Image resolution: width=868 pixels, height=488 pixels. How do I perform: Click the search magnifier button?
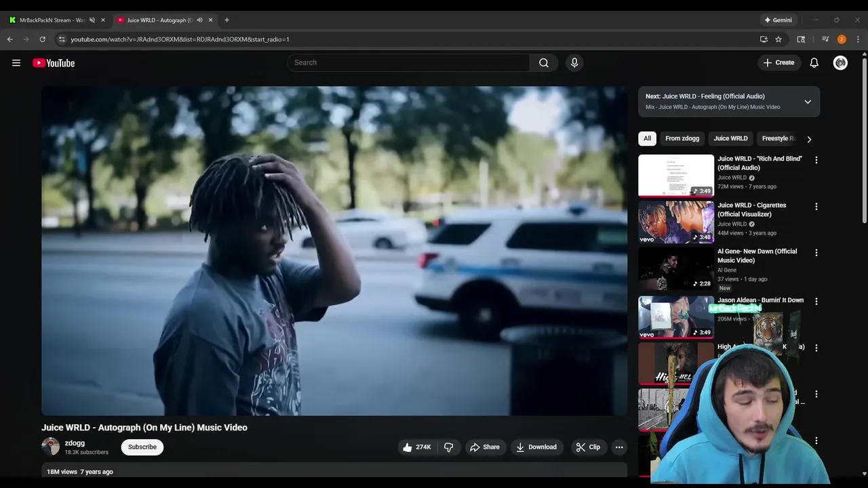click(543, 62)
